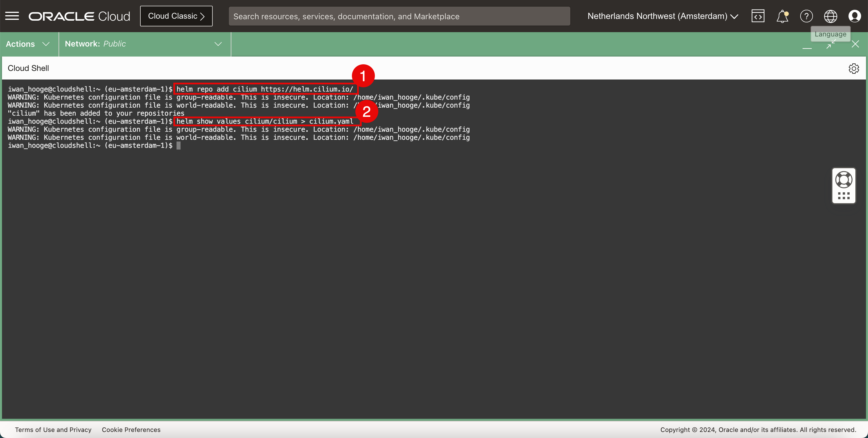This screenshot has height=438, width=868.
Task: Click the grid dots below support icon
Action: pos(844,196)
